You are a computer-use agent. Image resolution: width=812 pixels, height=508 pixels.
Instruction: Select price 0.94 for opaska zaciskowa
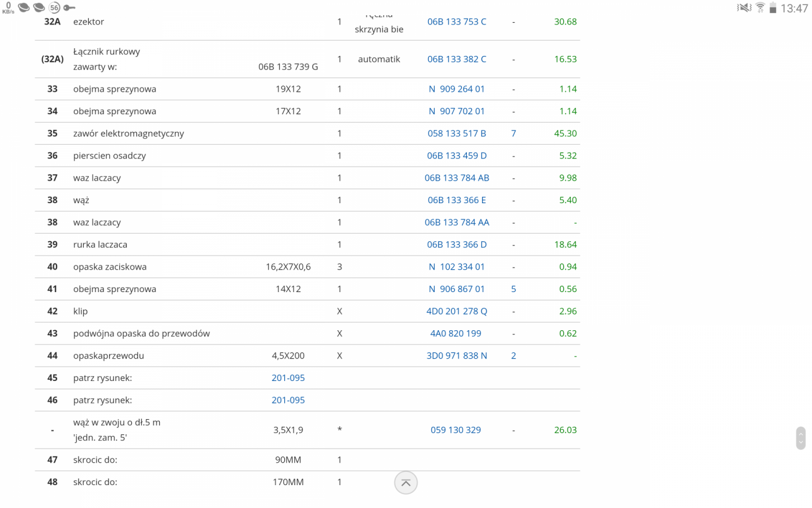568,267
